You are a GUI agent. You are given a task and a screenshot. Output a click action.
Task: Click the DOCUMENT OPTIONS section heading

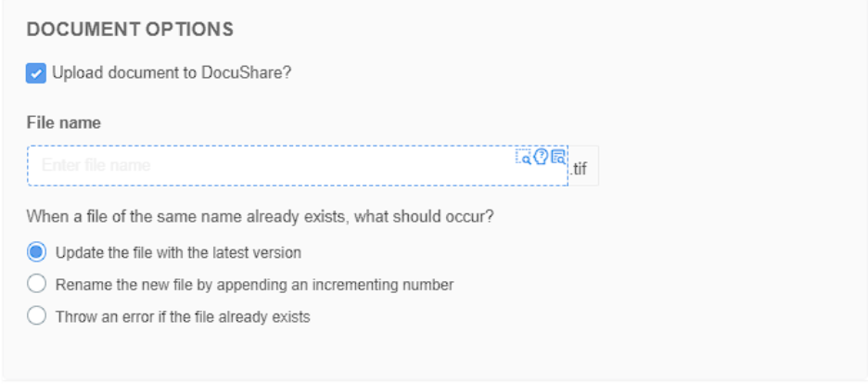(130, 30)
